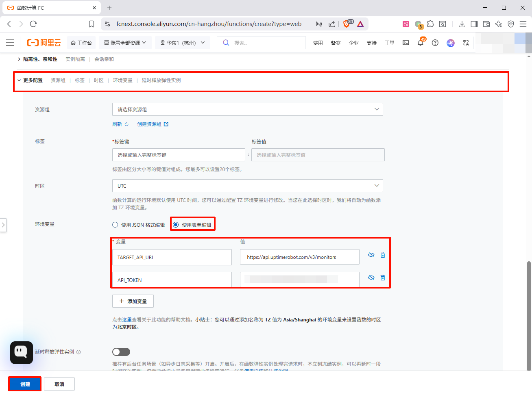532x397 pixels.
Task: Delete the API_TOKEN variable row
Action: 382,278
